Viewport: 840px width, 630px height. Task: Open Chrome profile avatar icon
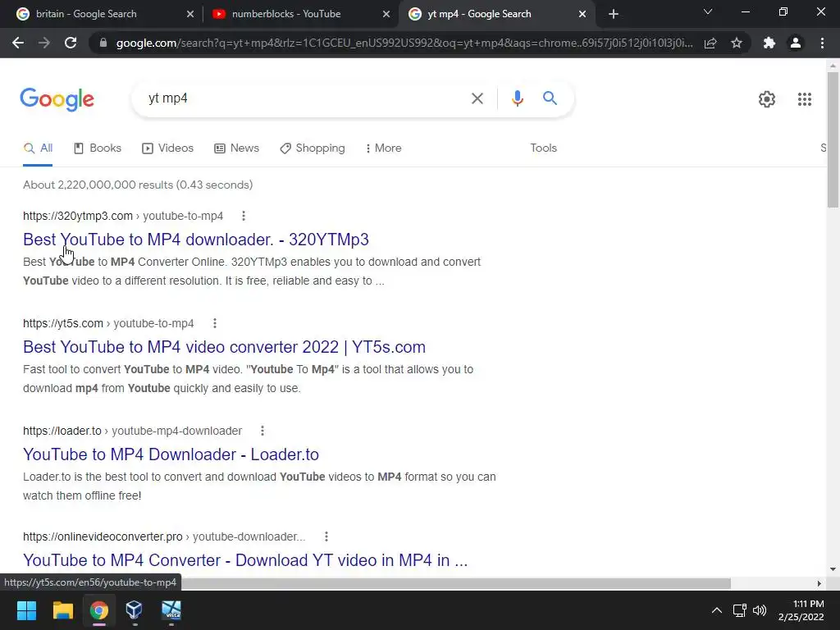click(x=796, y=43)
